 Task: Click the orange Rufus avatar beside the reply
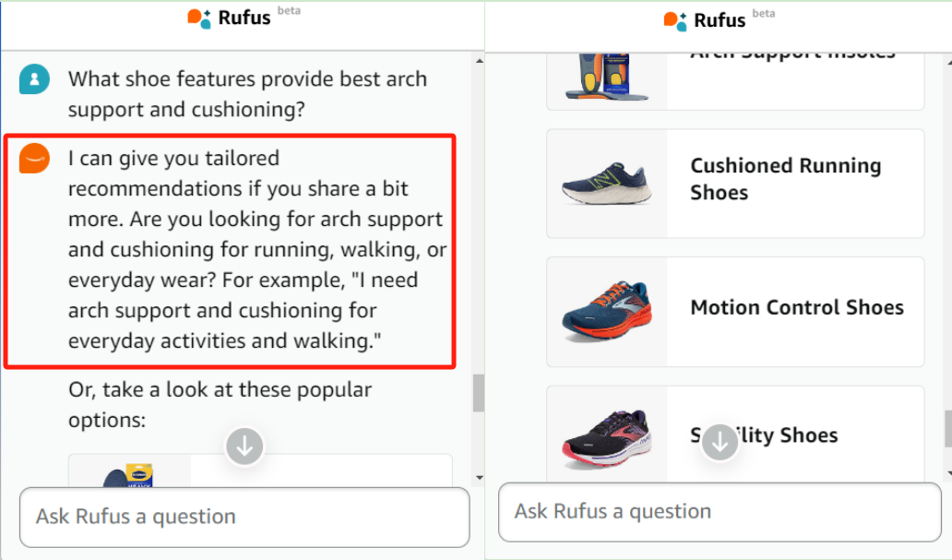point(35,159)
